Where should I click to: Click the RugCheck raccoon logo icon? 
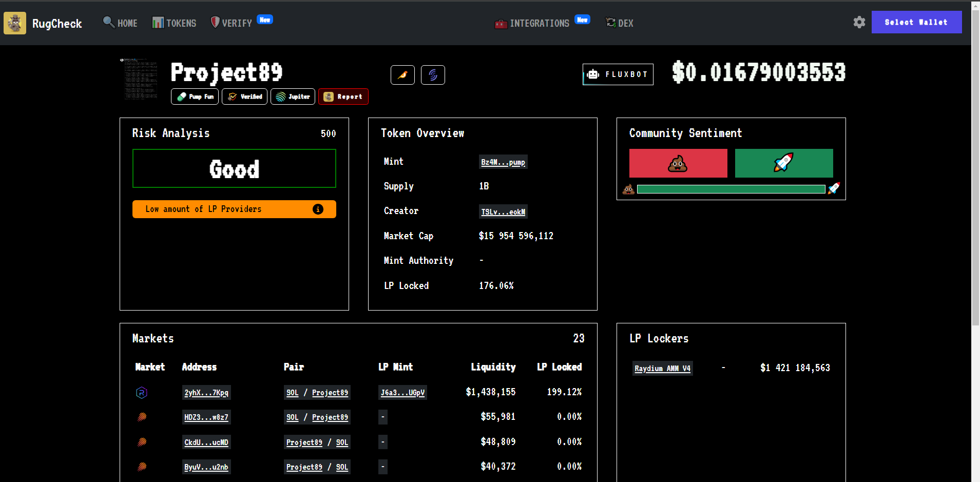pos(15,23)
